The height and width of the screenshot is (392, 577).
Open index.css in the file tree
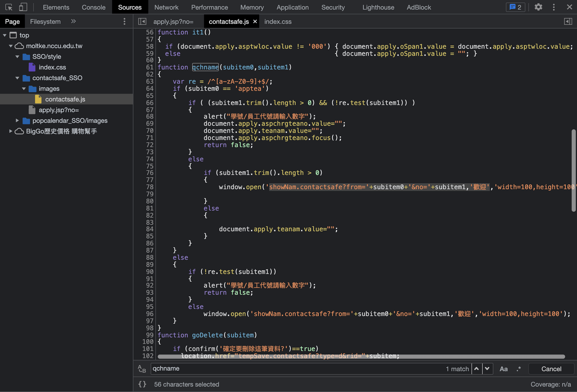coord(52,67)
